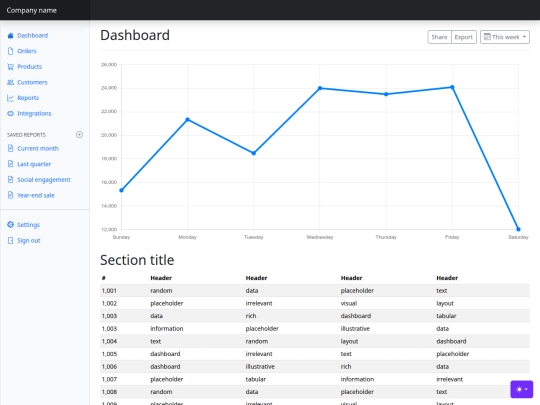This screenshot has height=405, width=540.
Task: Click 'information' in the second 1,003 row
Action: pyautogui.click(x=167, y=329)
